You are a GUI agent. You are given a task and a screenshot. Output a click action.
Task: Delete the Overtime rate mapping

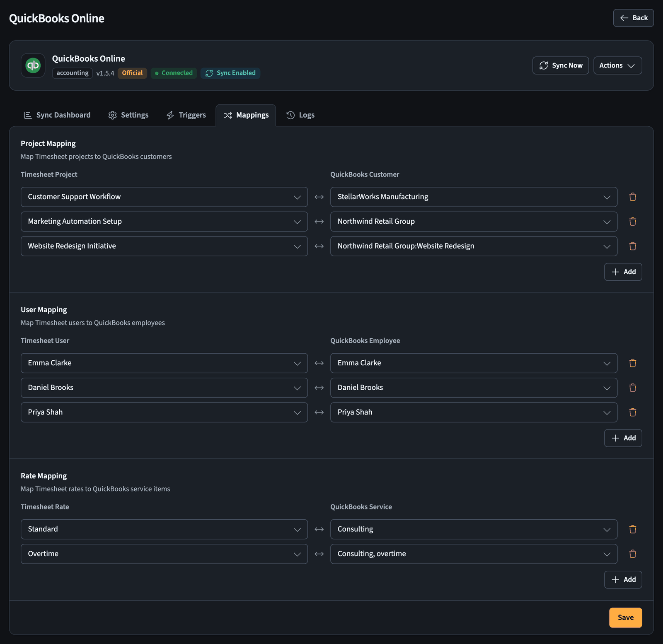pos(632,554)
